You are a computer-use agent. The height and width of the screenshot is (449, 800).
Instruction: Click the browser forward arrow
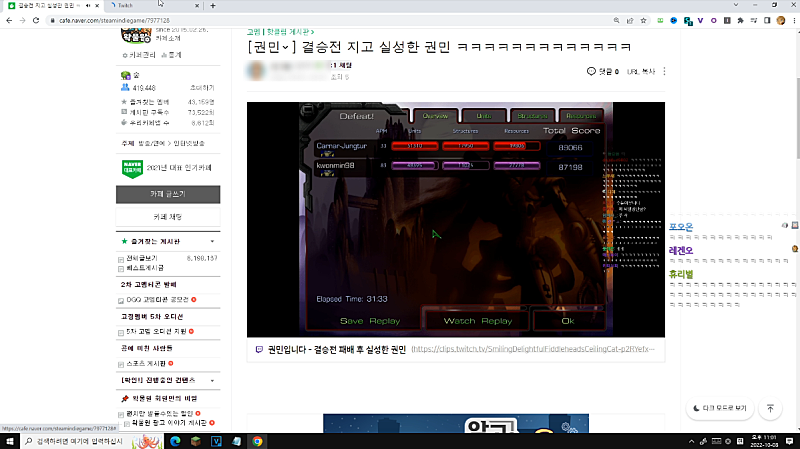pyautogui.click(x=22, y=20)
